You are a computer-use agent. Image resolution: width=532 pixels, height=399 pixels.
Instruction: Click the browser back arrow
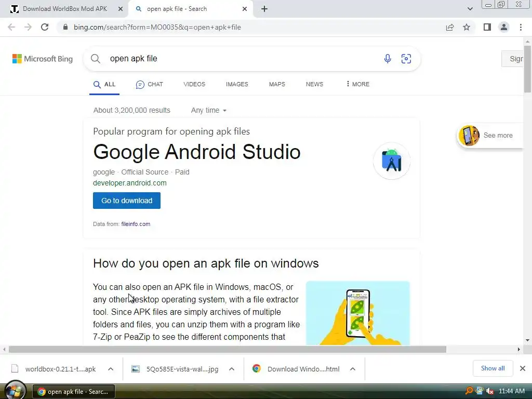(11, 27)
